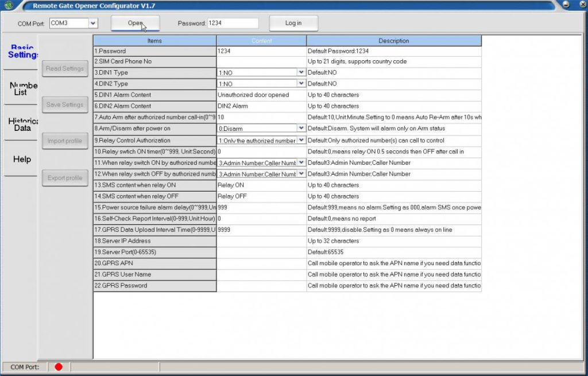Open the DIN1 Type dropdown

(301, 73)
